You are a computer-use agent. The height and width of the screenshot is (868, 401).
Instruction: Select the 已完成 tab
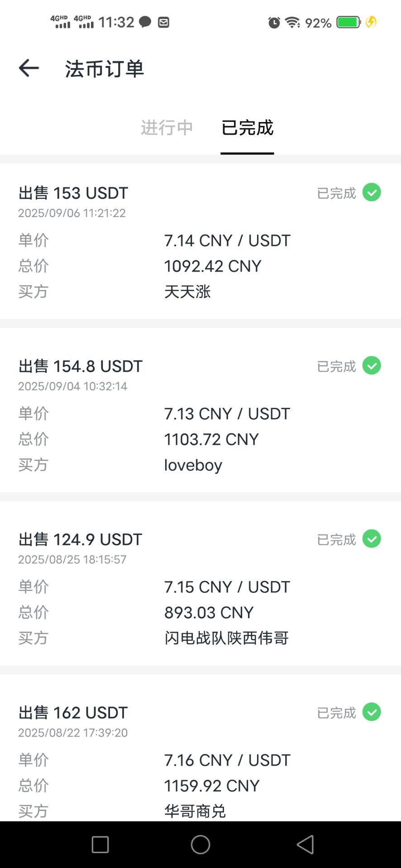coord(247,128)
